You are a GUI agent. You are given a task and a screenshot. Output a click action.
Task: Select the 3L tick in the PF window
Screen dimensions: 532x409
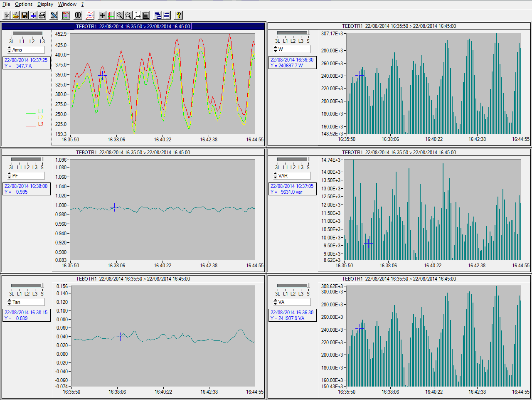(x=12, y=168)
